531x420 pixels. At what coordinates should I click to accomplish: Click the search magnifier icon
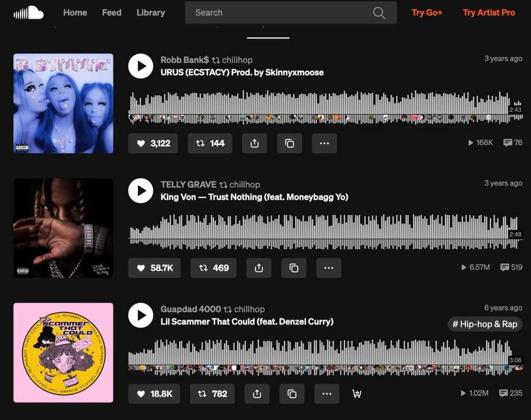[379, 13]
